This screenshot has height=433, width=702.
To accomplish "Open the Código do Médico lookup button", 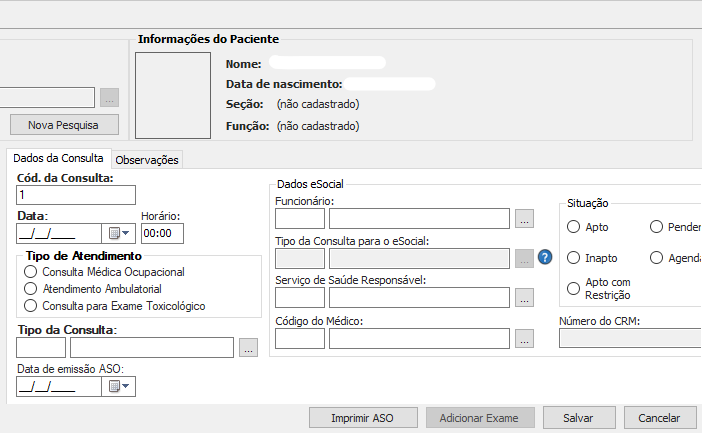I will pyautogui.click(x=525, y=338).
